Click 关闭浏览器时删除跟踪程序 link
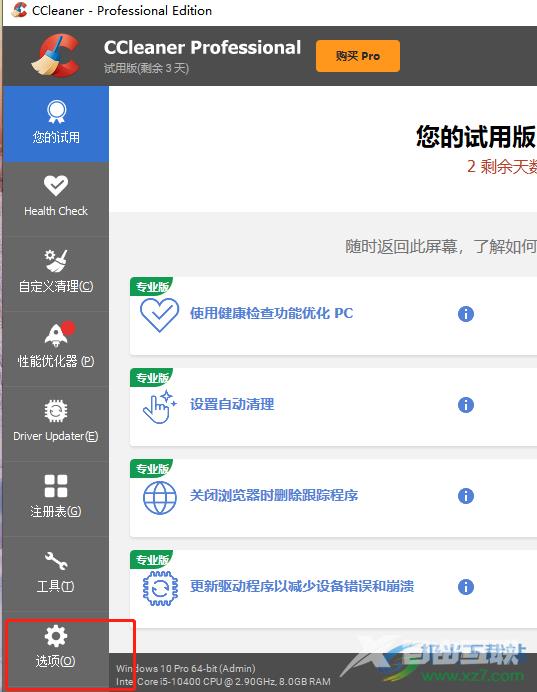537x692 pixels. 274,495
